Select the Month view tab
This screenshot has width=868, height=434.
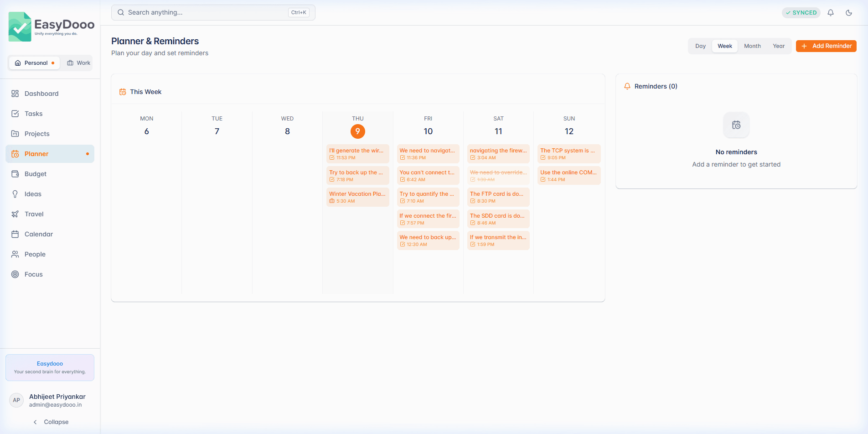[x=752, y=46]
